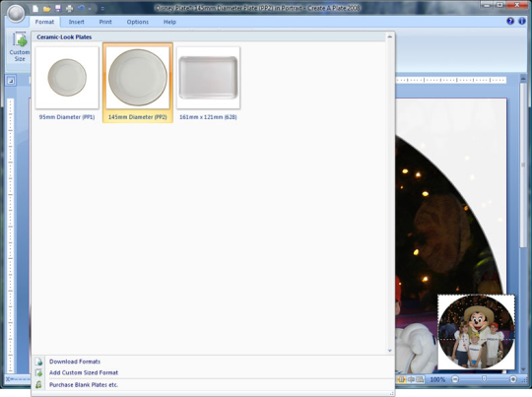
Task: Undo the last action
Action: point(81,8)
